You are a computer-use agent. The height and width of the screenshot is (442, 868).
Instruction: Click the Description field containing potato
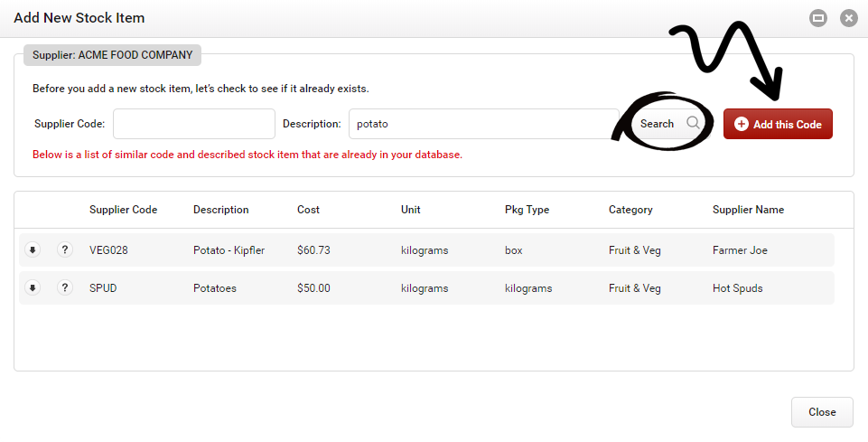click(x=483, y=124)
